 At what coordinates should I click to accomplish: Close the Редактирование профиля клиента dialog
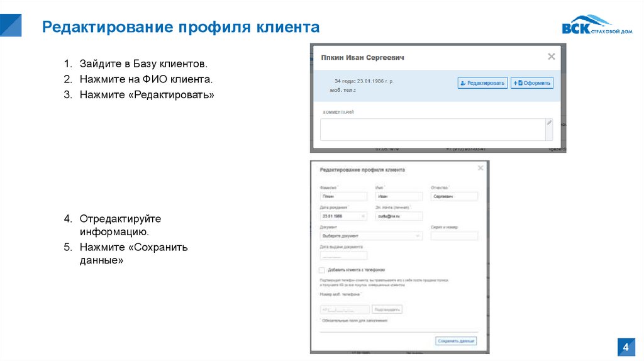click(480, 168)
